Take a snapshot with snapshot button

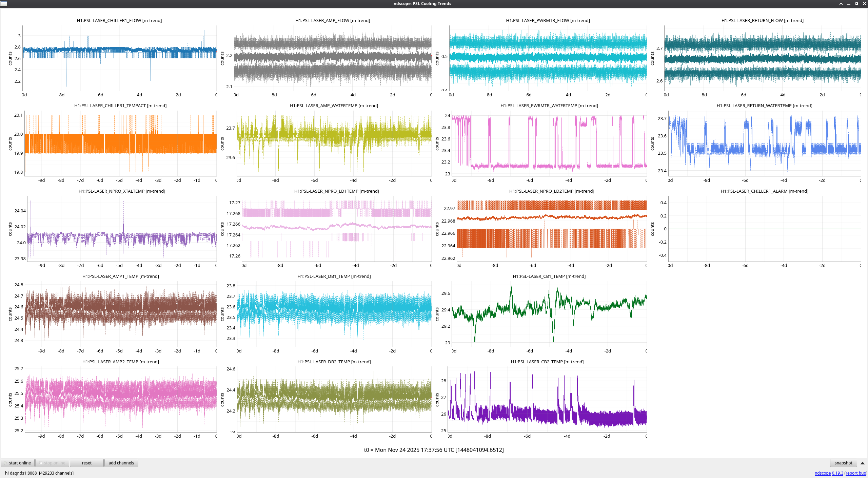click(x=843, y=463)
